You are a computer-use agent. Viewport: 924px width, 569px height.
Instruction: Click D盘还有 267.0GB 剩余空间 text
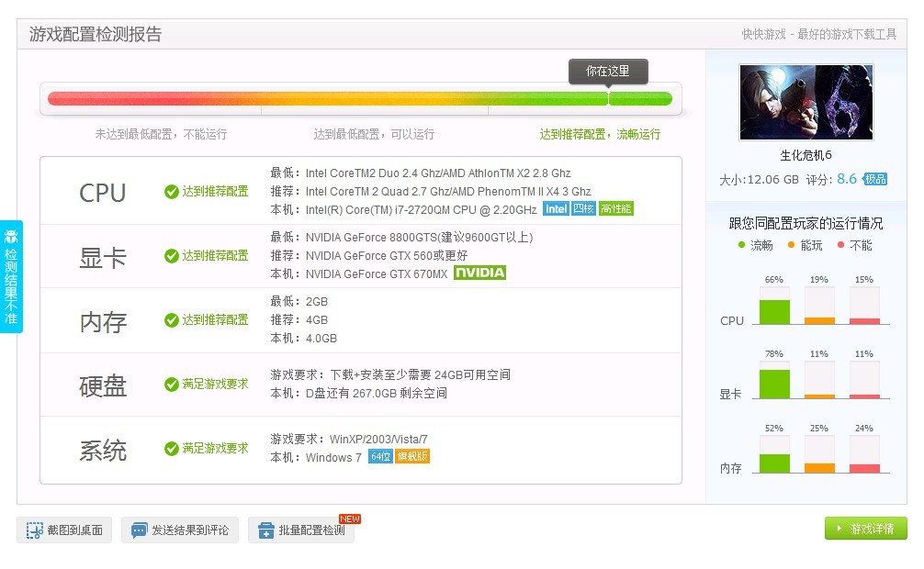[x=377, y=393]
